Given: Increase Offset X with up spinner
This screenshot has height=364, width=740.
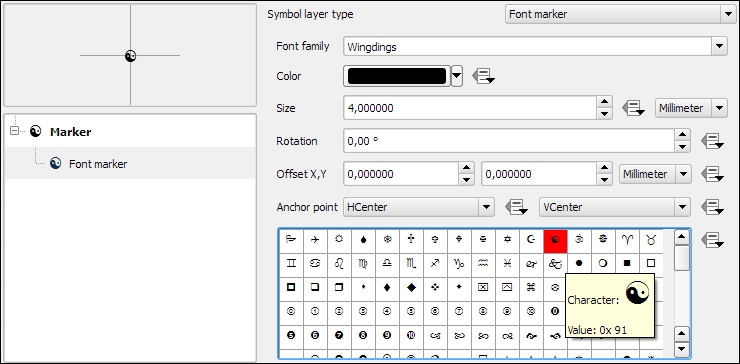Looking at the screenshot, I should [466, 169].
